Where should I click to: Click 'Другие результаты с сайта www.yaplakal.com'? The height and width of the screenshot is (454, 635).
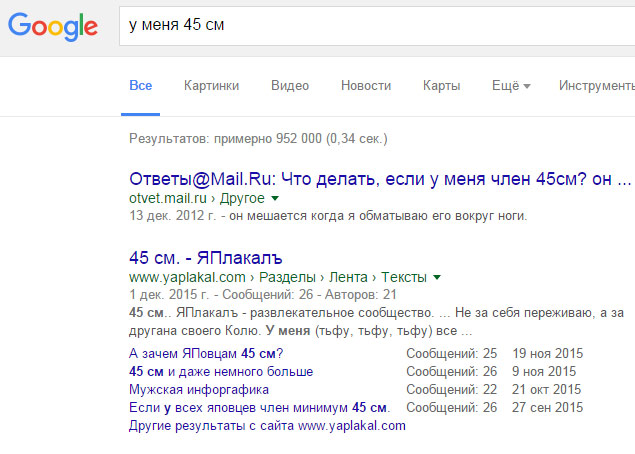[x=267, y=426]
